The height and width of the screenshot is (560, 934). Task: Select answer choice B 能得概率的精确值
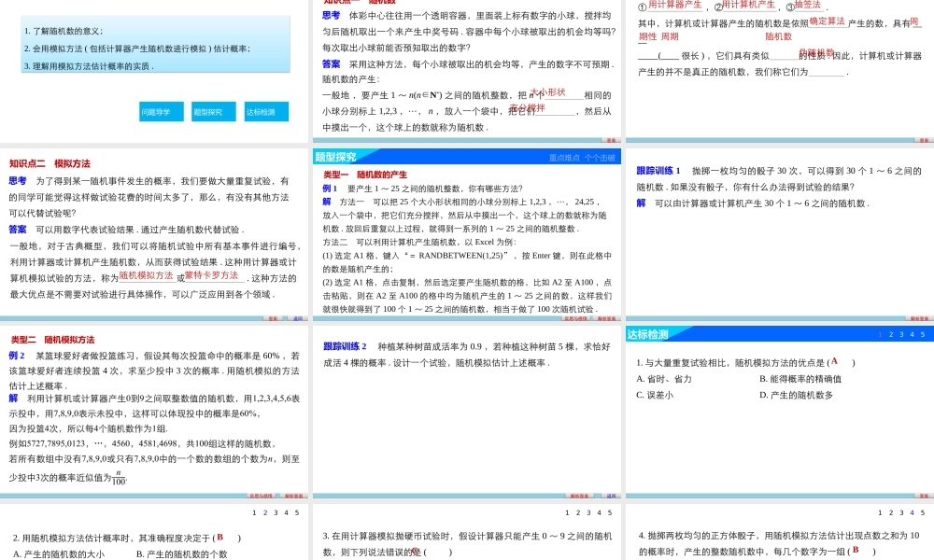[800, 379]
